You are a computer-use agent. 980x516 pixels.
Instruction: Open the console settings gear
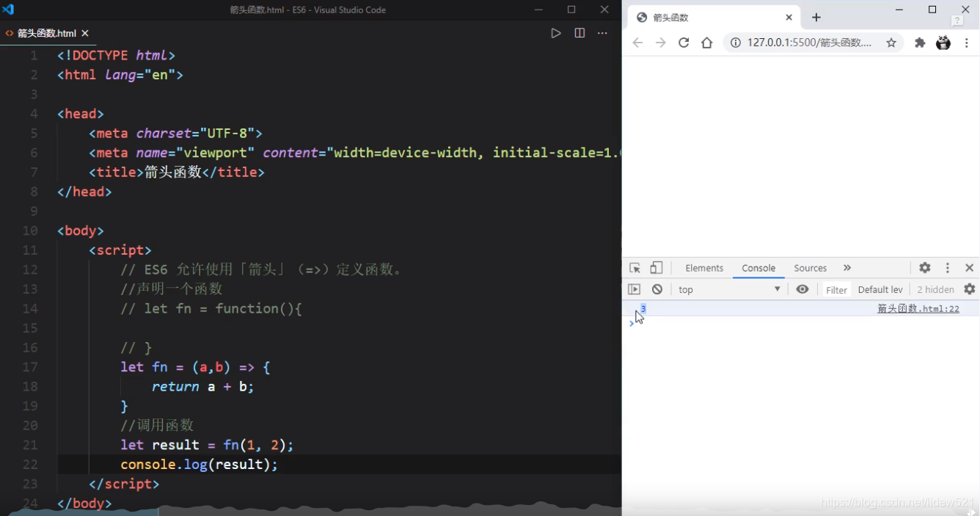(970, 289)
